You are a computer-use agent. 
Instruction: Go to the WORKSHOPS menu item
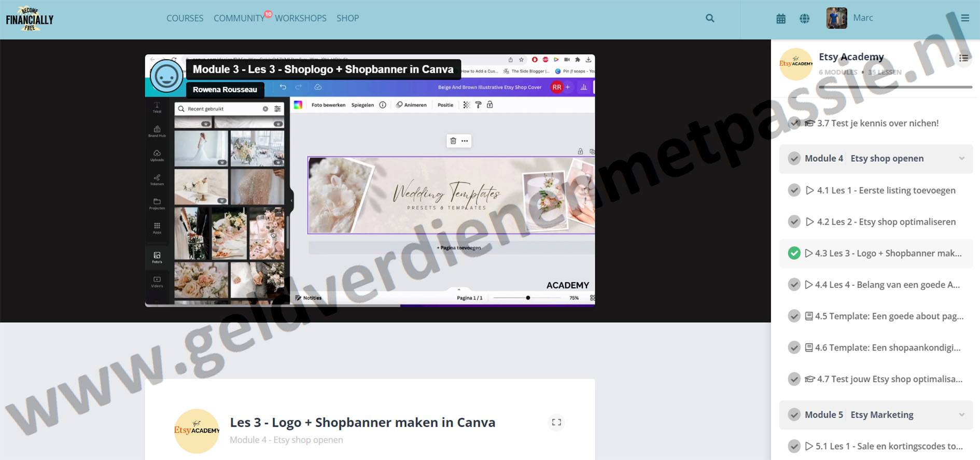click(x=301, y=18)
